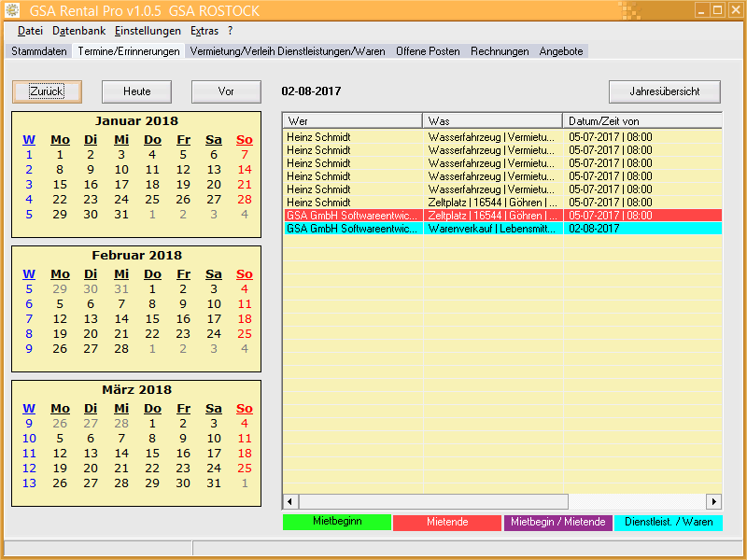Image resolution: width=747 pixels, height=560 pixels.
Task: Open the Vermietung/Verleih Dienstleistungen/Waren tab
Action: point(288,51)
